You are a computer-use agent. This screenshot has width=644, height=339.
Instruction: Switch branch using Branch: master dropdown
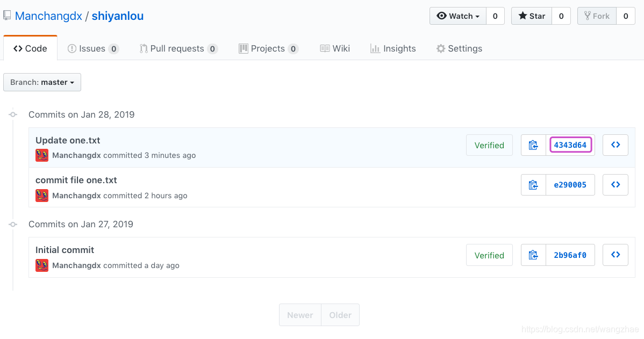pyautogui.click(x=42, y=82)
